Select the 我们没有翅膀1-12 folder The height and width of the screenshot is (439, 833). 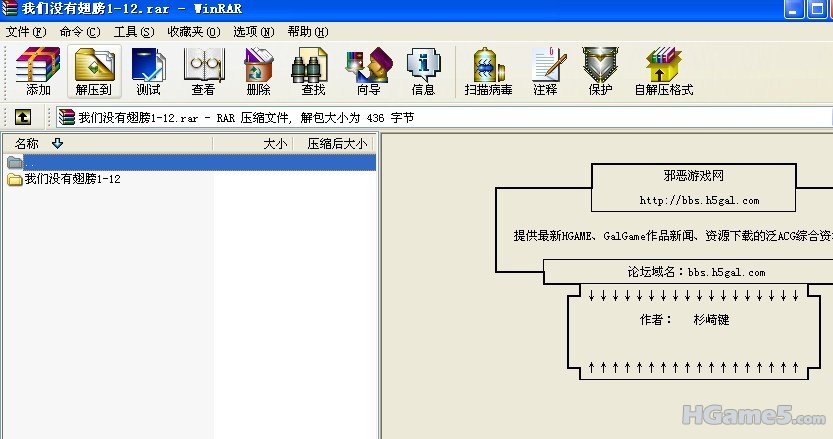pyautogui.click(x=72, y=179)
